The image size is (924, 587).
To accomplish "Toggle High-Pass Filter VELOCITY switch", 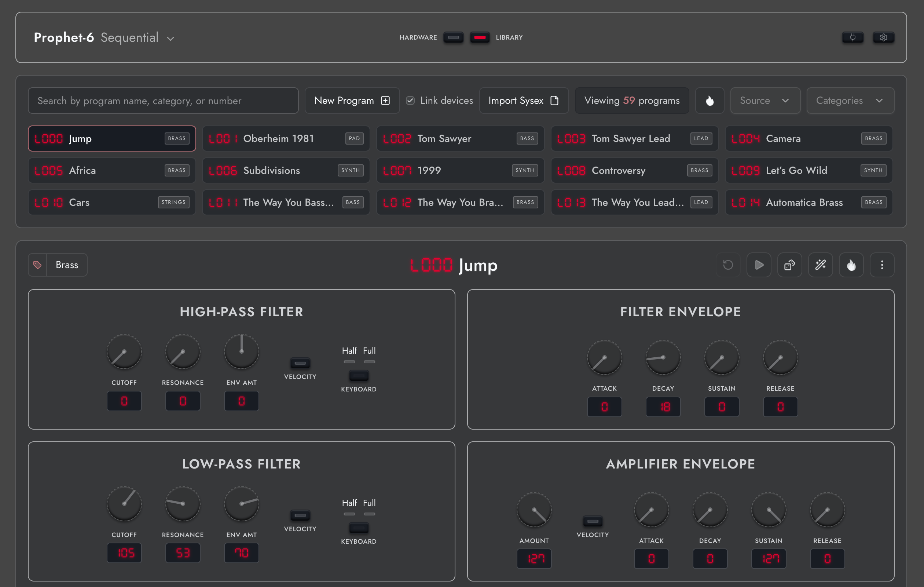I will 300,363.
